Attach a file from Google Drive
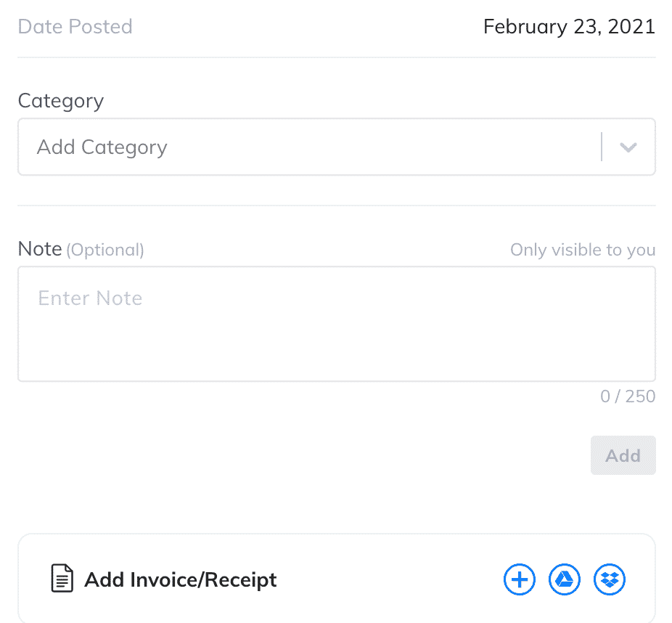Image resolution: width=672 pixels, height=623 pixels. (564, 579)
